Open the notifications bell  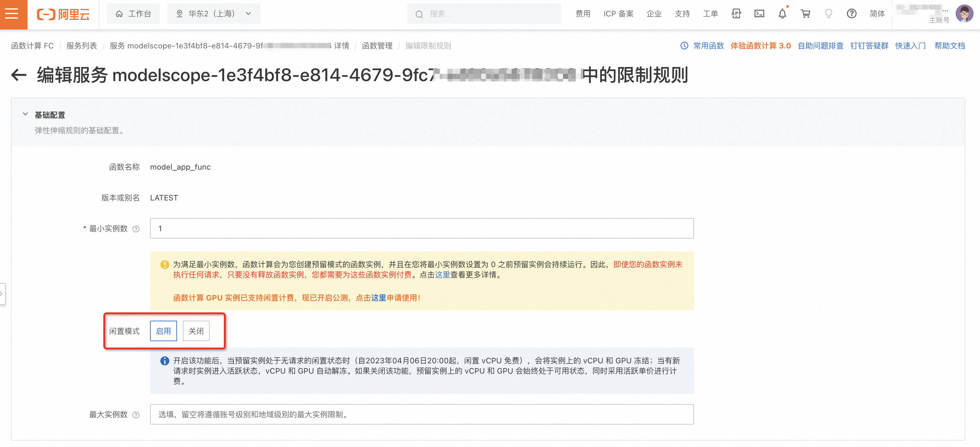(x=782, y=14)
